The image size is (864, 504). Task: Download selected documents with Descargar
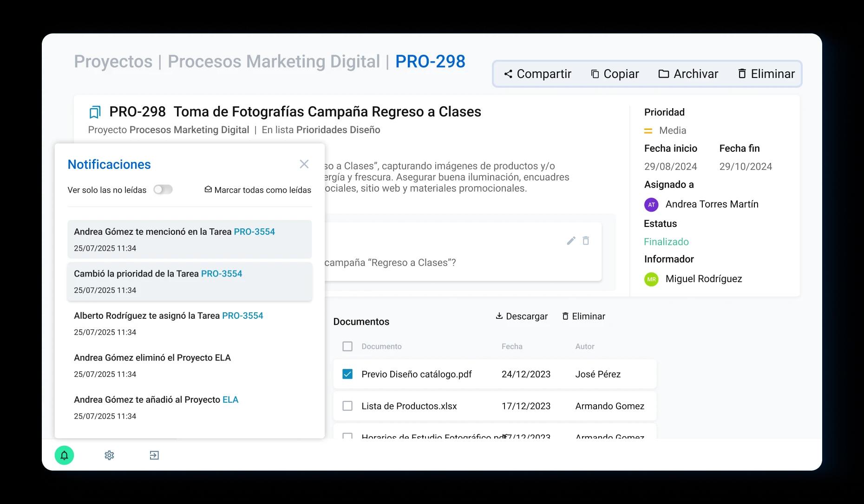pyautogui.click(x=522, y=317)
